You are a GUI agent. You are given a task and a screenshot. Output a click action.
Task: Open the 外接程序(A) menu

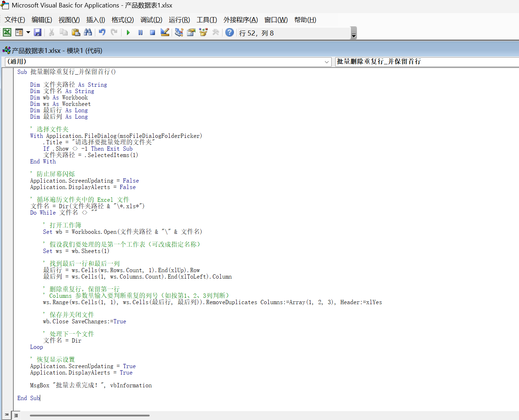(x=241, y=20)
